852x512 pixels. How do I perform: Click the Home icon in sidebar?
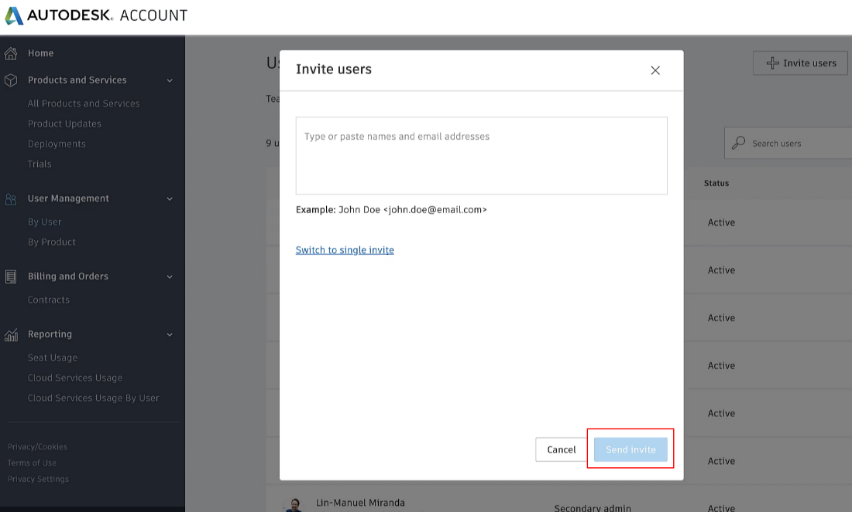coord(11,53)
